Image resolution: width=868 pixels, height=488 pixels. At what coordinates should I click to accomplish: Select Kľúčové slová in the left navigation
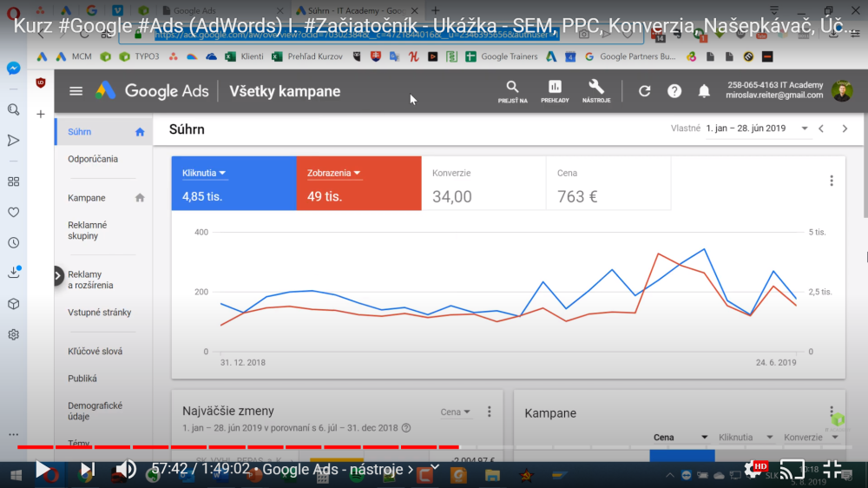(95, 352)
